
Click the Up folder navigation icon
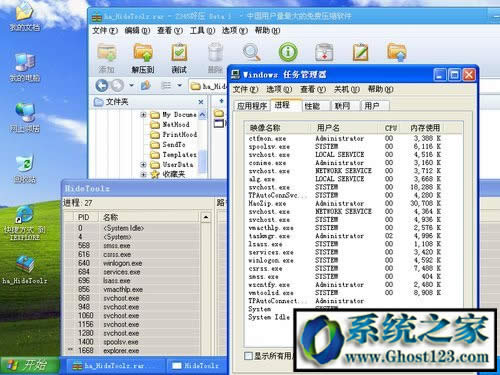(146, 86)
